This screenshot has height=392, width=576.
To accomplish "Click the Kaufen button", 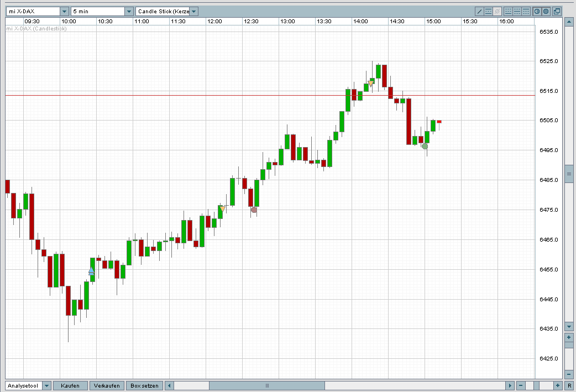I will (70, 386).
